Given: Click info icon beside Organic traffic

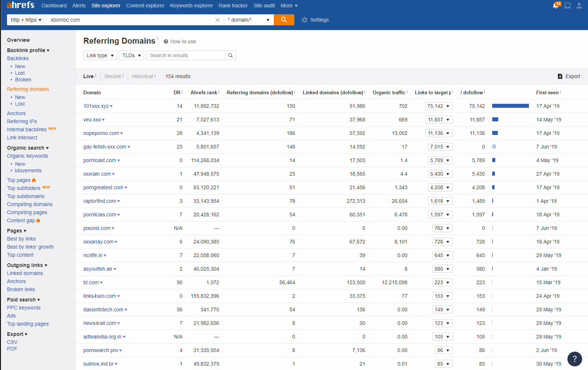Looking at the screenshot, I should pos(407,92).
